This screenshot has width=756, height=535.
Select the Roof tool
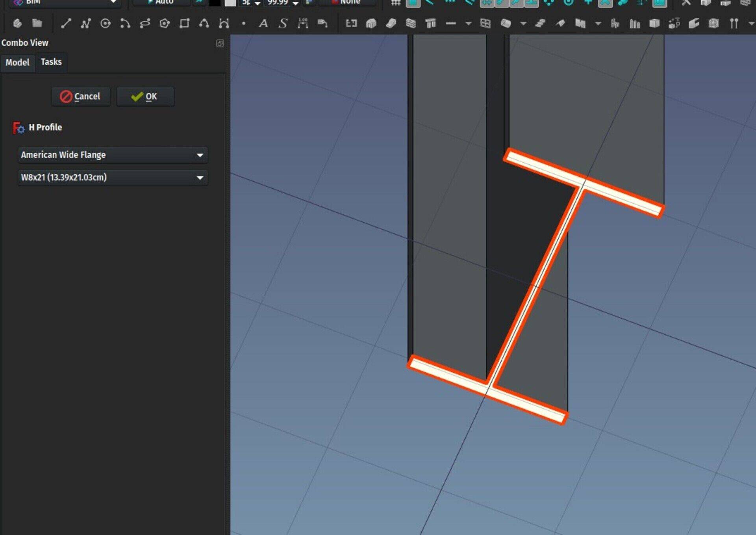pos(560,24)
